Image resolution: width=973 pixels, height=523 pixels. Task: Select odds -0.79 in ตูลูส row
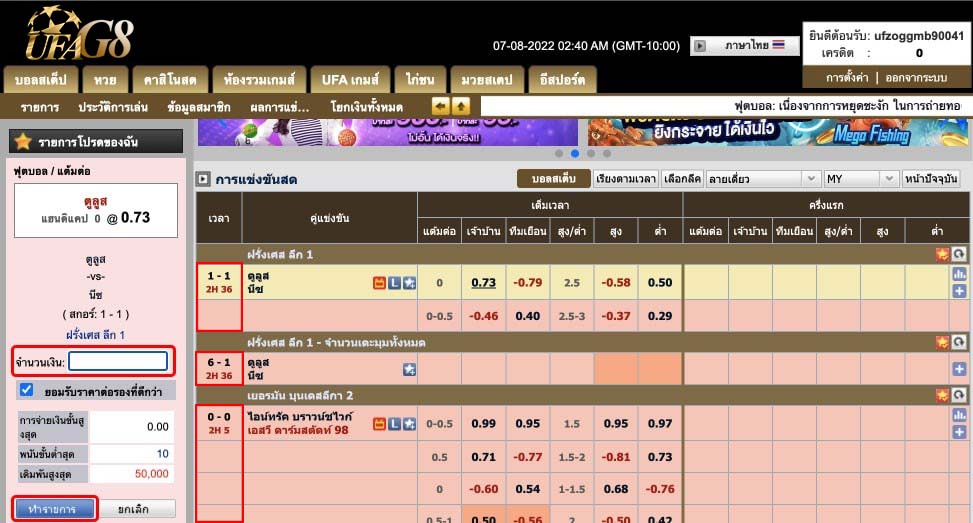click(527, 282)
